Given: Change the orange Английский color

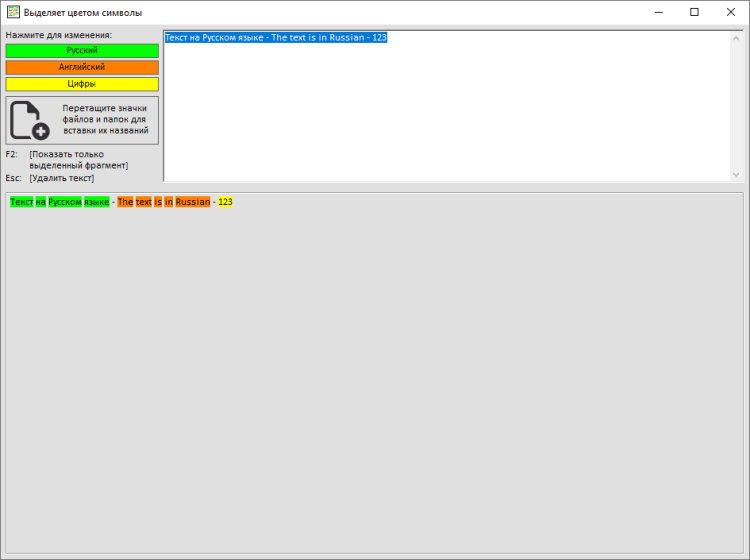Looking at the screenshot, I should pos(82,67).
